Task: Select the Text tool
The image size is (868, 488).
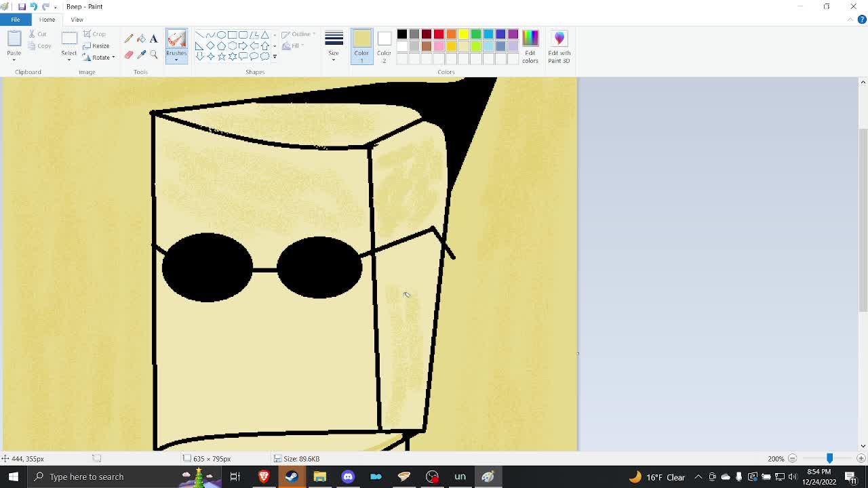Action: pos(154,39)
